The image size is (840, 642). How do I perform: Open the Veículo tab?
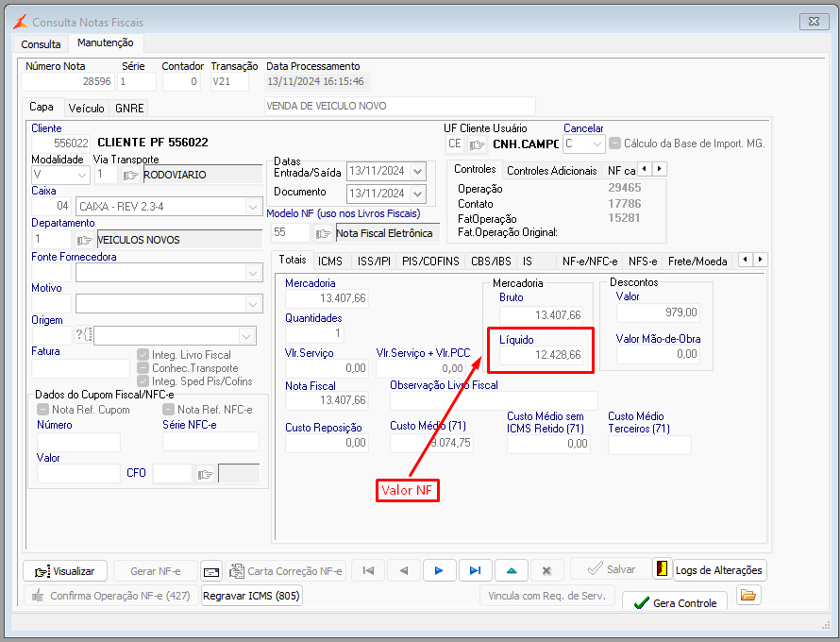tap(86, 109)
